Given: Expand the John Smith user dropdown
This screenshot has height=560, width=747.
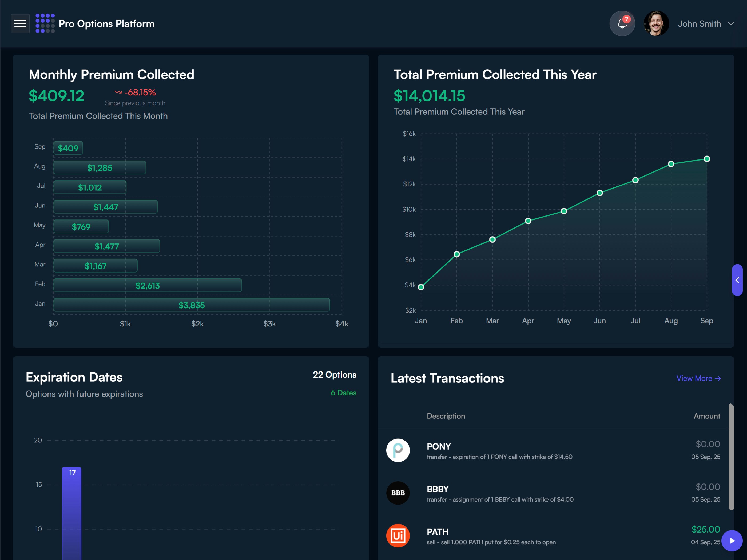Looking at the screenshot, I should (731, 24).
